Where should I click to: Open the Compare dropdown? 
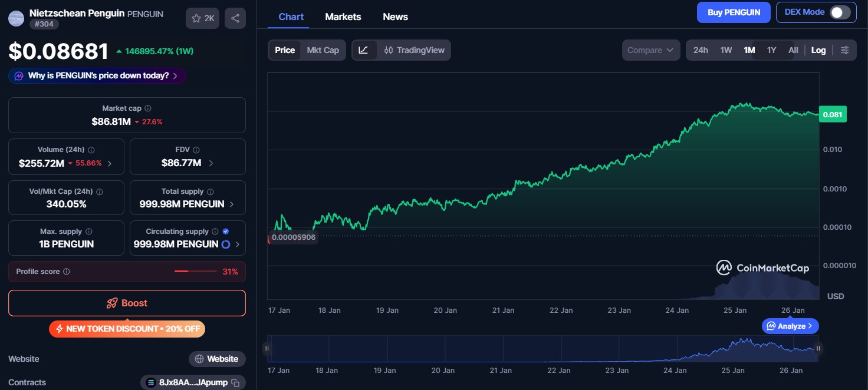(650, 50)
